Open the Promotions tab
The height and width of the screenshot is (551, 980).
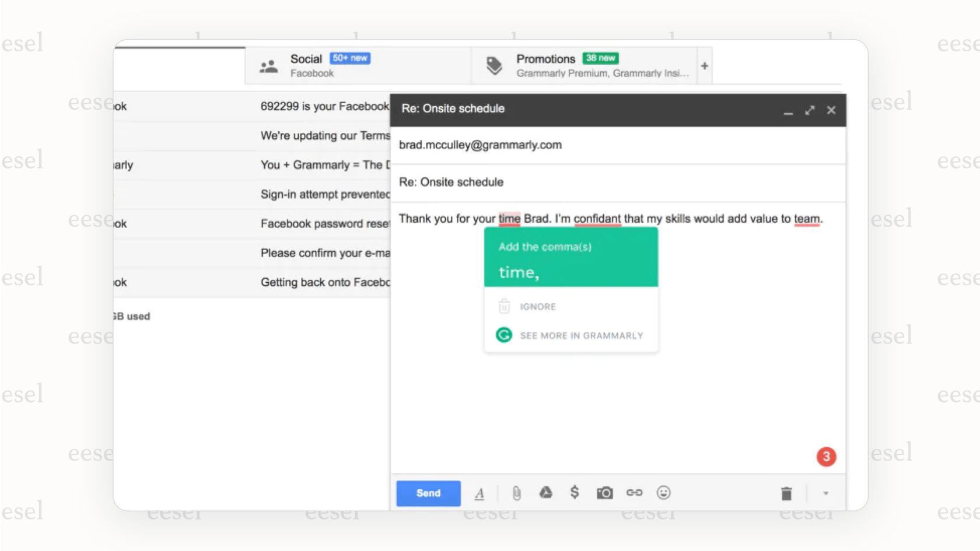546,59
